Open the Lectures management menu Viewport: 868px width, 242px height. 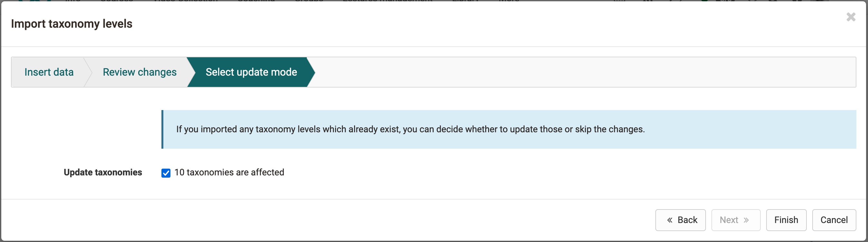pyautogui.click(x=387, y=2)
